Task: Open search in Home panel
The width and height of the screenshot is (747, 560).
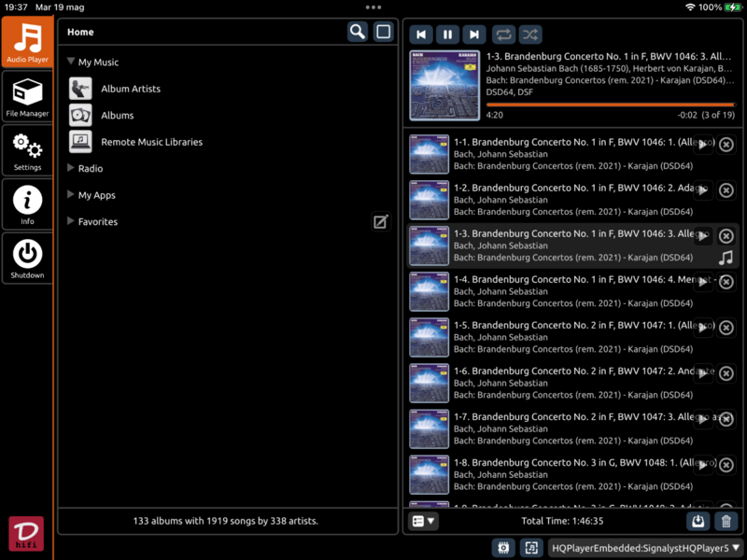Action: point(358,32)
